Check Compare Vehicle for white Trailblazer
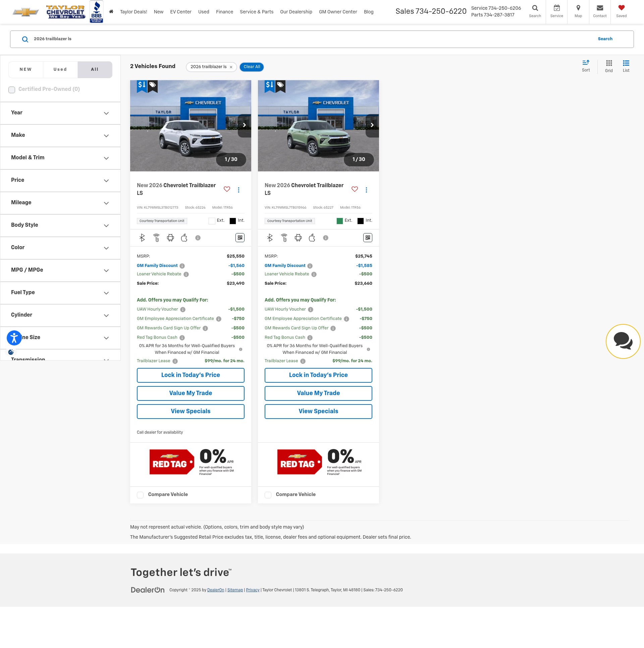 click(x=140, y=495)
